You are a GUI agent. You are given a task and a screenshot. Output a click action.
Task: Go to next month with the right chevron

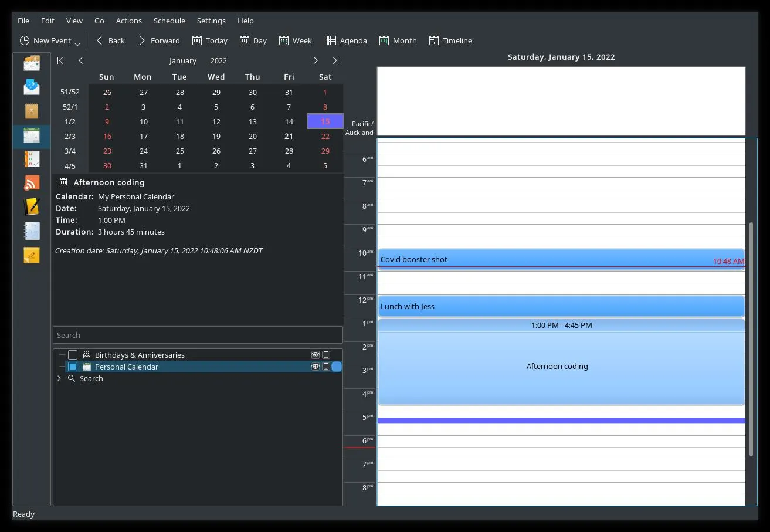(x=316, y=60)
